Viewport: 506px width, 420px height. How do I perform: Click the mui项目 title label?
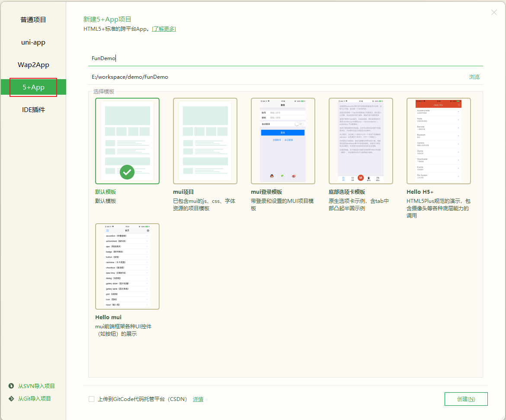183,192
